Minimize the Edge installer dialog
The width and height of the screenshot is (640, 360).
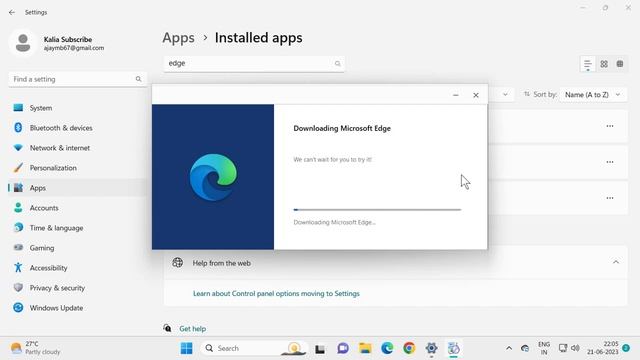(456, 95)
